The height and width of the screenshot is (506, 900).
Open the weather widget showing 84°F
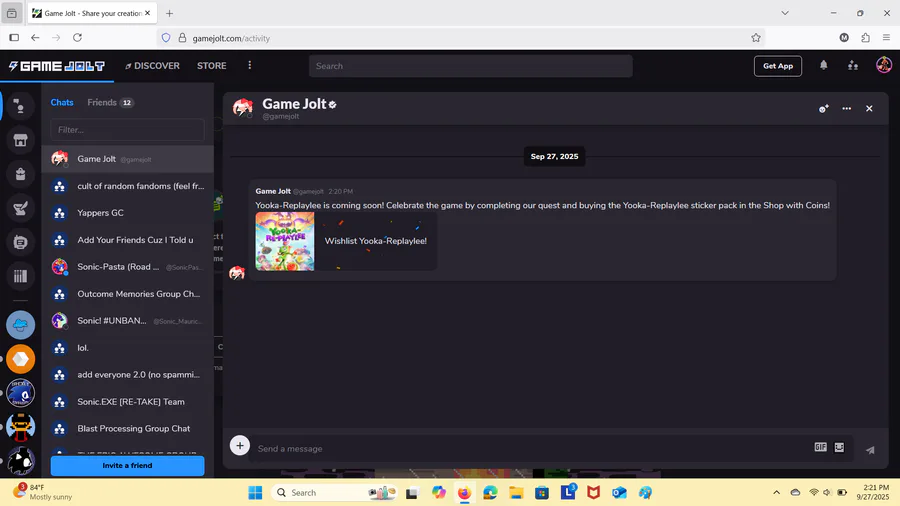pyautogui.click(x=43, y=492)
